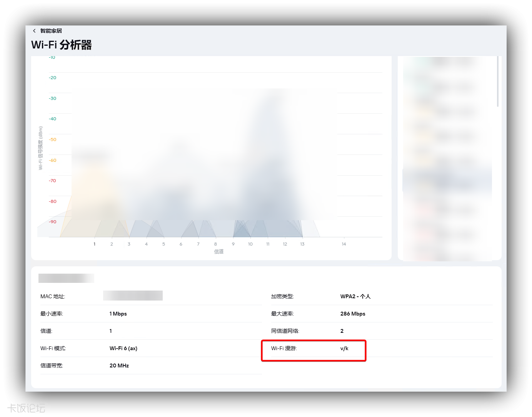The width and height of the screenshot is (532, 417).
Task: Click channel 6 tick on the chart axis
Action: coord(181,244)
